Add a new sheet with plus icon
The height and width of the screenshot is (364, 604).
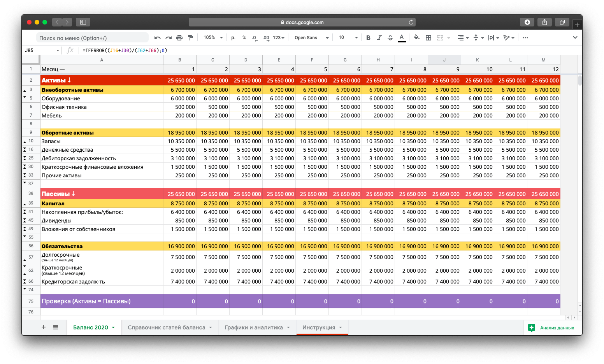(x=44, y=327)
